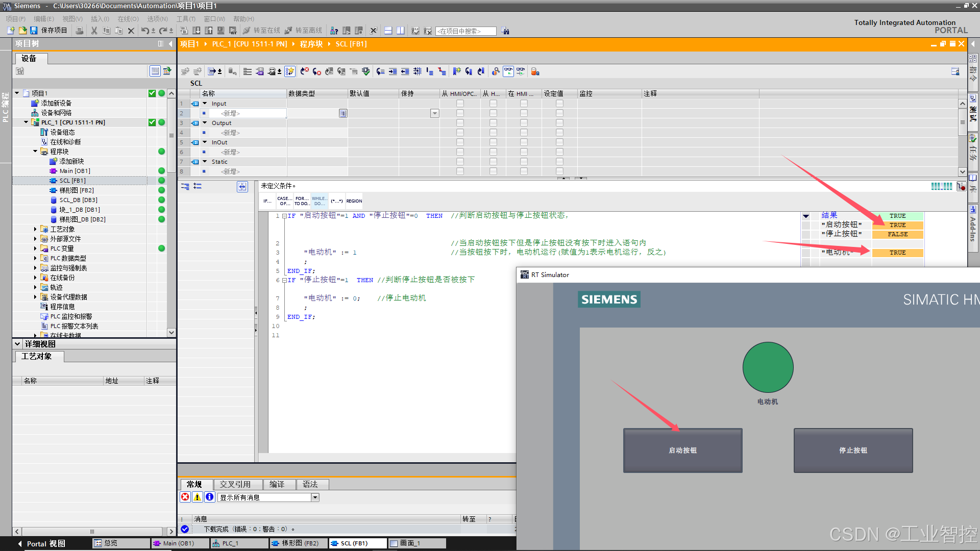Click the project search input field

[465, 31]
